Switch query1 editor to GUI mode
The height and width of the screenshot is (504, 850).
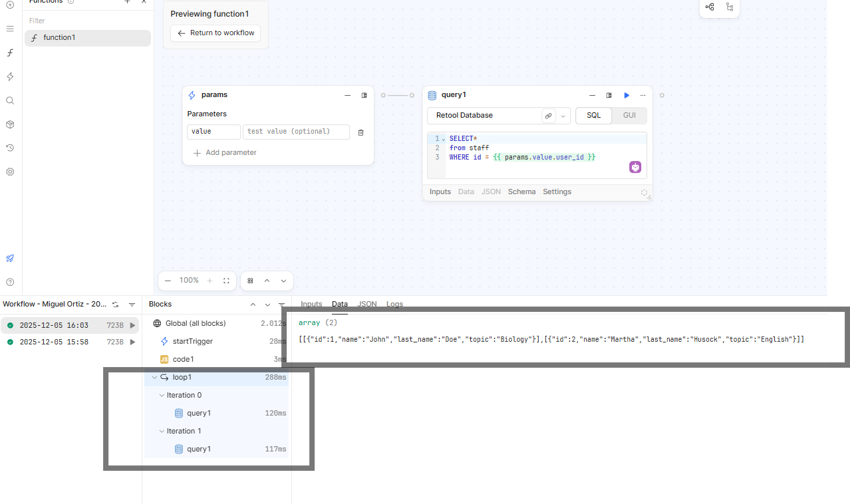tap(629, 115)
